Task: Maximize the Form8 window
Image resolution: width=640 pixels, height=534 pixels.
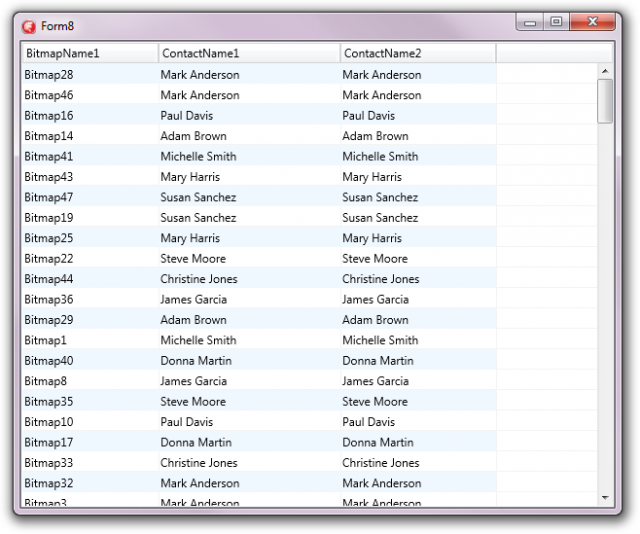Action: pyautogui.click(x=556, y=22)
